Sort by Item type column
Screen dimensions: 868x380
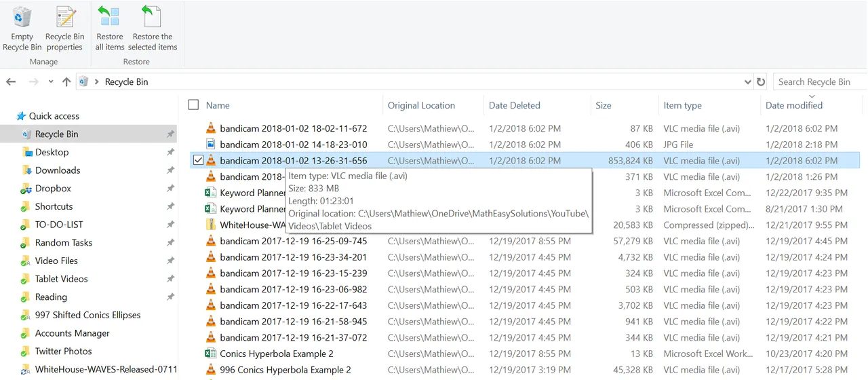pos(683,105)
